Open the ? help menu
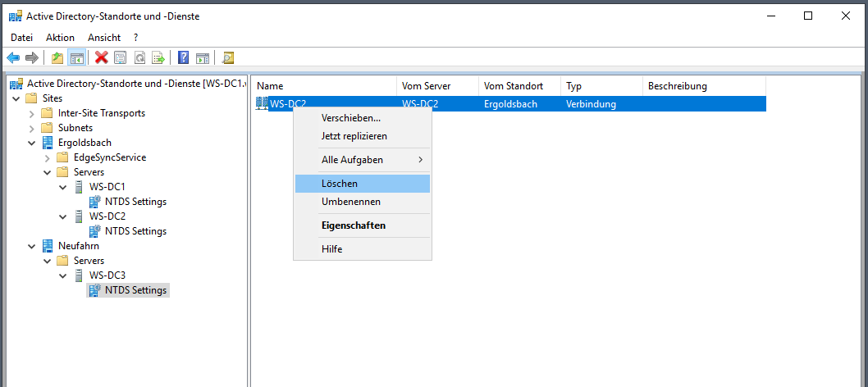The height and width of the screenshot is (387, 868). click(135, 38)
